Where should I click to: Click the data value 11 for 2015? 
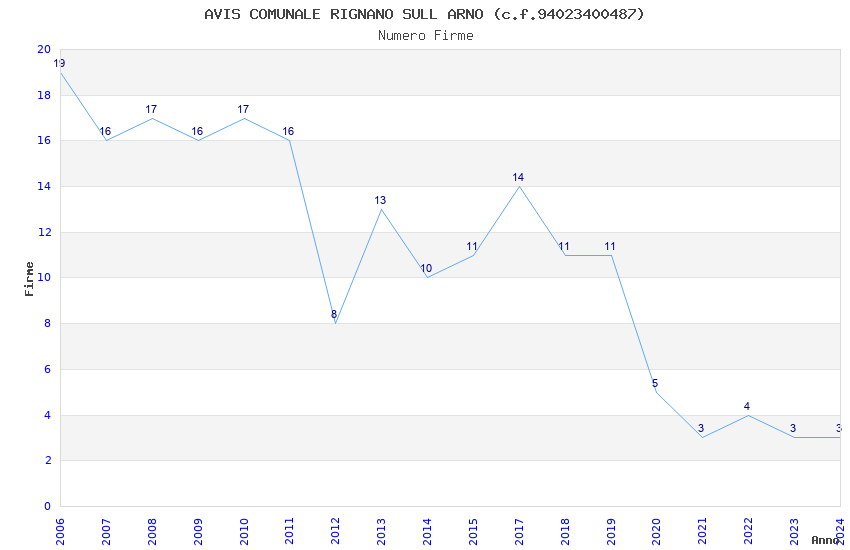pyautogui.click(x=472, y=247)
